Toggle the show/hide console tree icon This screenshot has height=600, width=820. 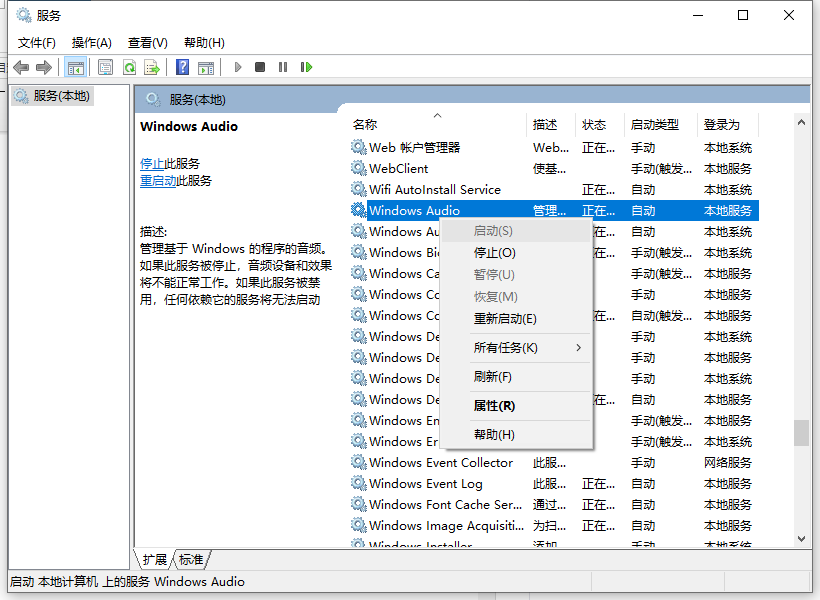click(x=75, y=67)
